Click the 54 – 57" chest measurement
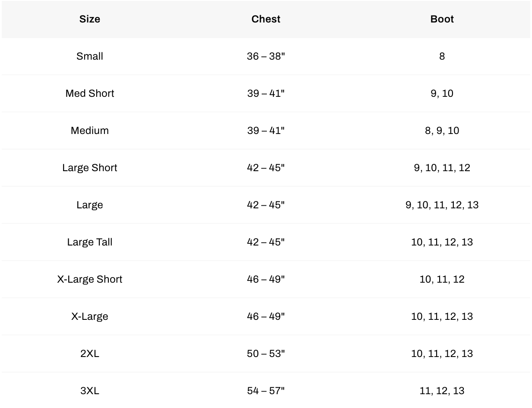Viewport: 532px width, 408px height. (266, 391)
